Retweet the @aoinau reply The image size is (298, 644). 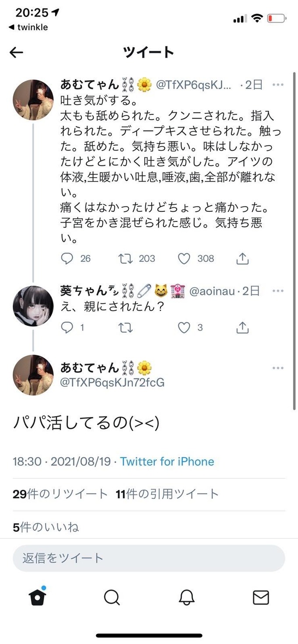(125, 327)
